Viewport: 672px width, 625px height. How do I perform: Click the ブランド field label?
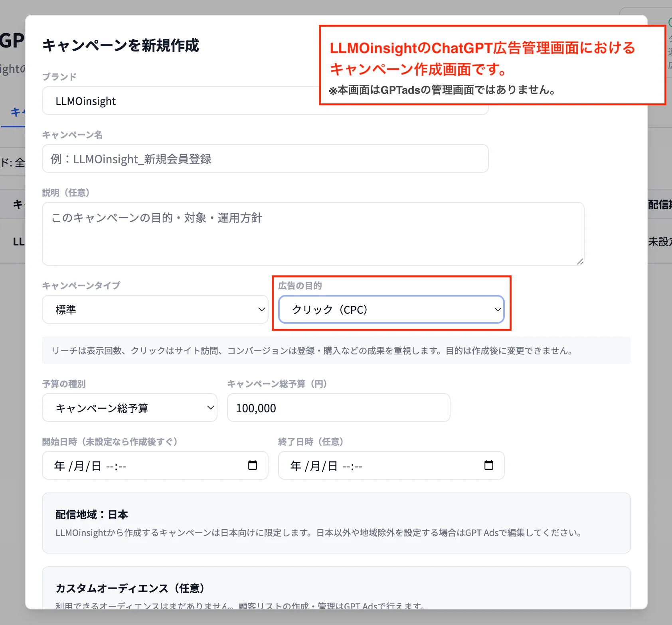(59, 77)
